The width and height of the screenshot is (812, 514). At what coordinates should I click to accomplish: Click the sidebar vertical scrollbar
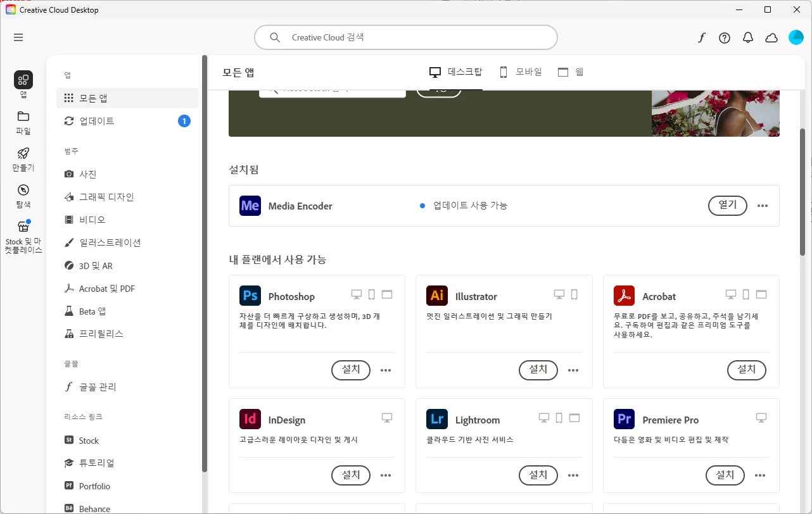205,263
